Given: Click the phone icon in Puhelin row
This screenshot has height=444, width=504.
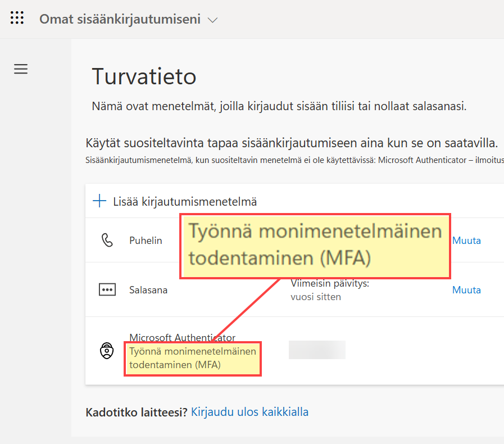Looking at the screenshot, I should (107, 241).
